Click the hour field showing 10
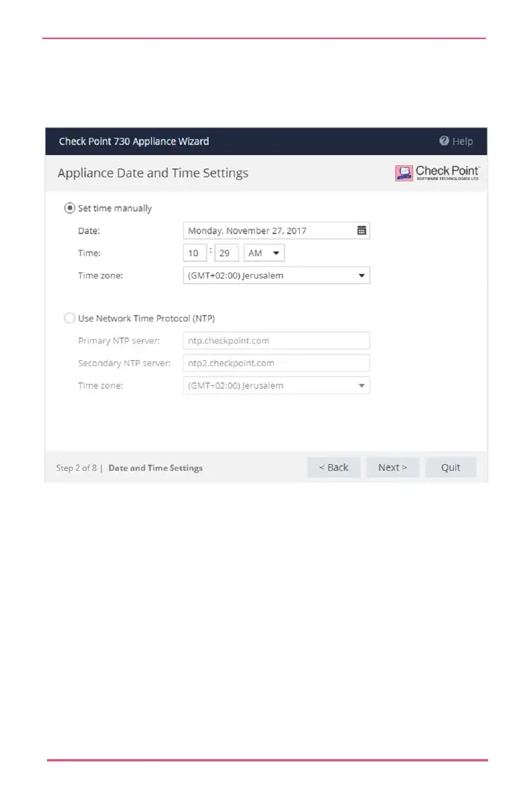This screenshot has height=799, width=532. click(x=195, y=253)
